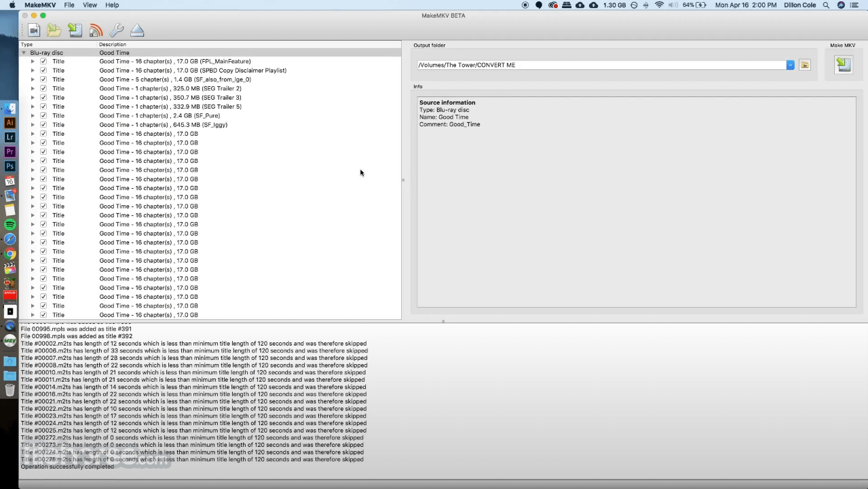
Task: Collapse the Blu-ray disc tree node
Action: pos(24,52)
